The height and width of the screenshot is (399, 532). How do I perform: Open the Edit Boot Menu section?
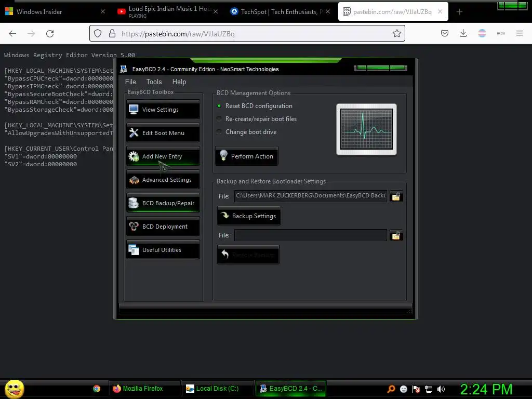pyautogui.click(x=163, y=132)
